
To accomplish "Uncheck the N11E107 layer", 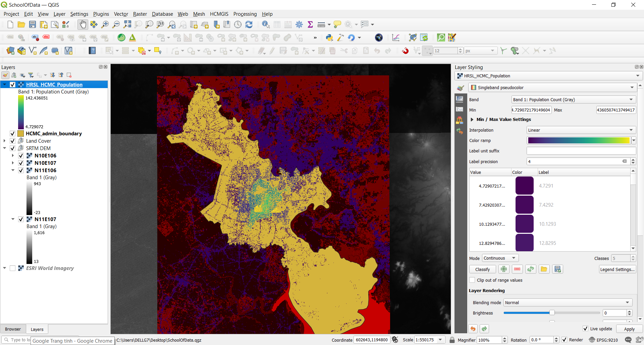I will [x=21, y=219].
